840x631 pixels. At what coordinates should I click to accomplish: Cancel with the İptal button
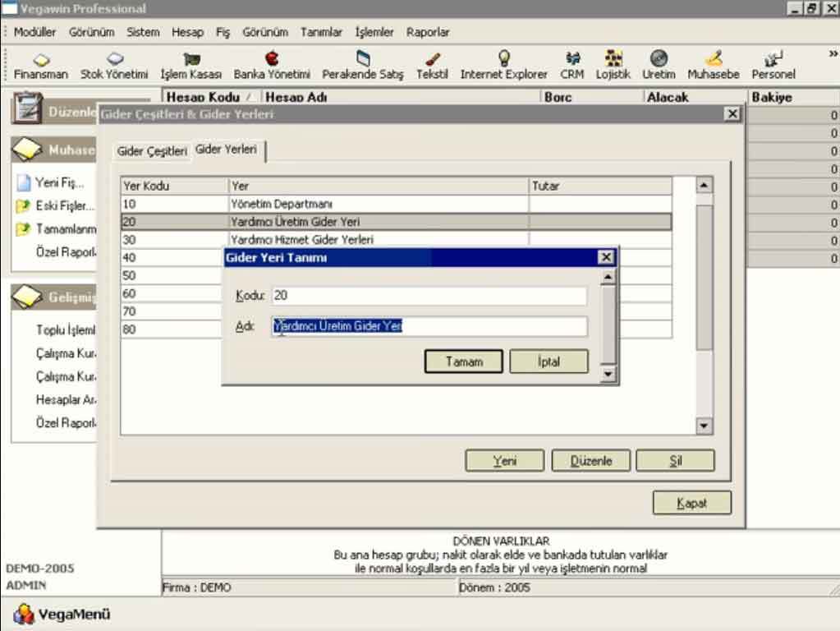coord(549,362)
